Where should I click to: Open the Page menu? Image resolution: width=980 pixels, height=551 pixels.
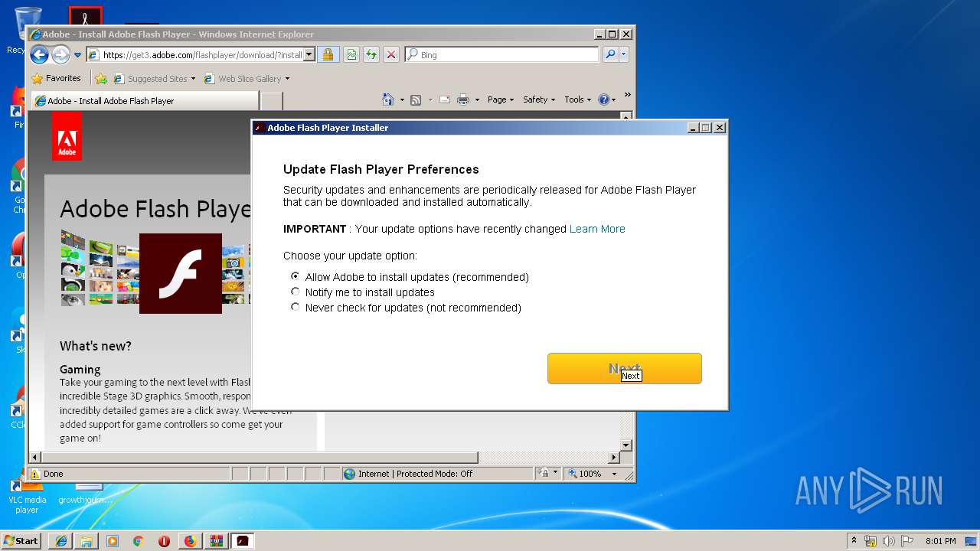pos(501,99)
